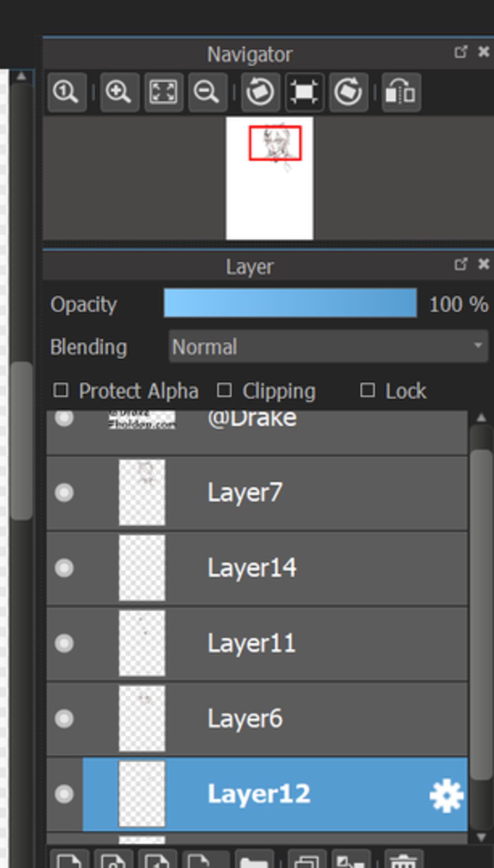Screen dimensions: 494x868
Task: Check the Lock checkbox
Action: (x=368, y=390)
